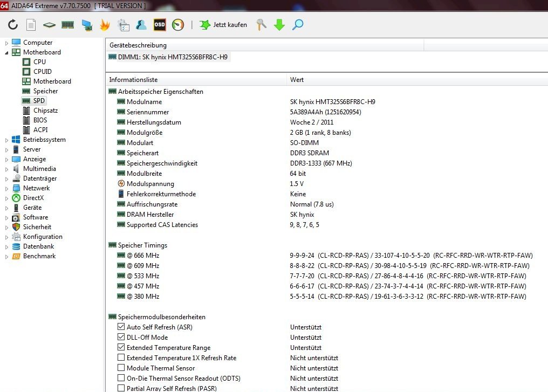548x392 pixels.
Task: Expand the Computer tree node
Action: (x=6, y=43)
